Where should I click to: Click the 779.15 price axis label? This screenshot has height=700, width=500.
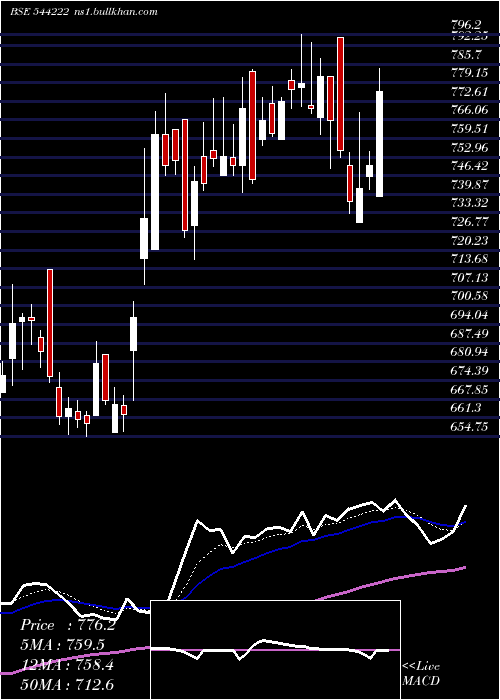click(469, 73)
